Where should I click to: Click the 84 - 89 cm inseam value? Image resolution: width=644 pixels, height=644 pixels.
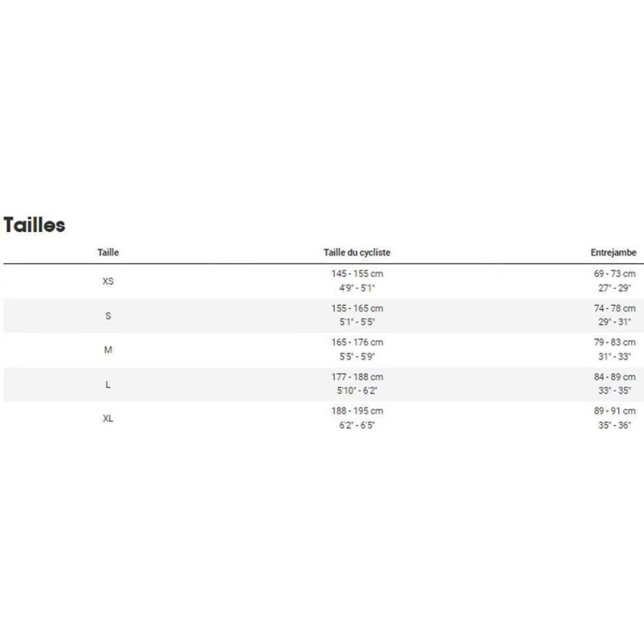pyautogui.click(x=614, y=377)
